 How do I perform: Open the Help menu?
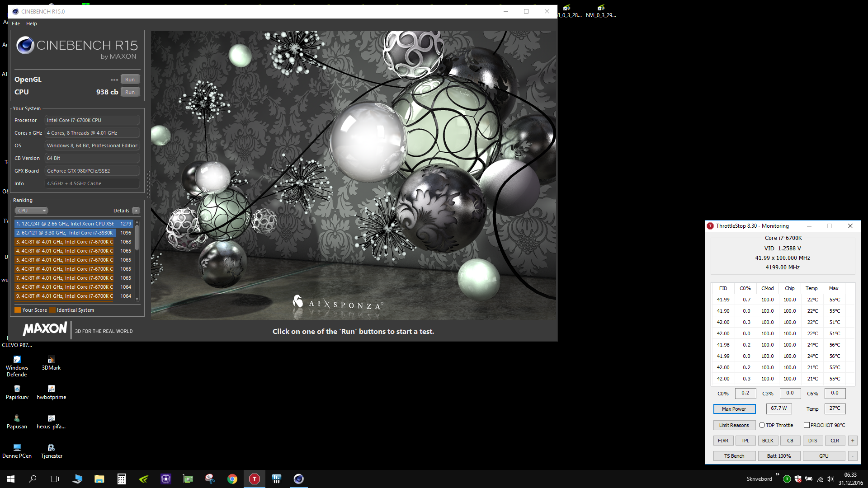tap(31, 23)
